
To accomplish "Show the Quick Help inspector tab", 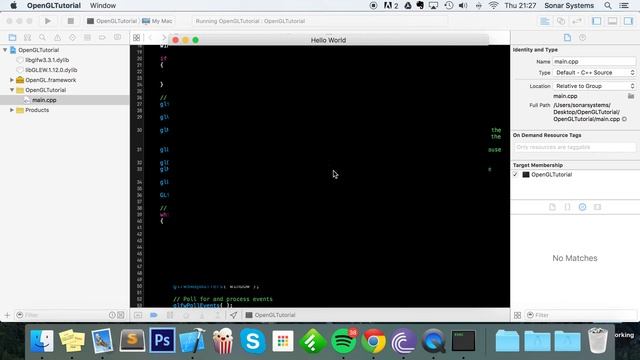I will tap(582, 38).
